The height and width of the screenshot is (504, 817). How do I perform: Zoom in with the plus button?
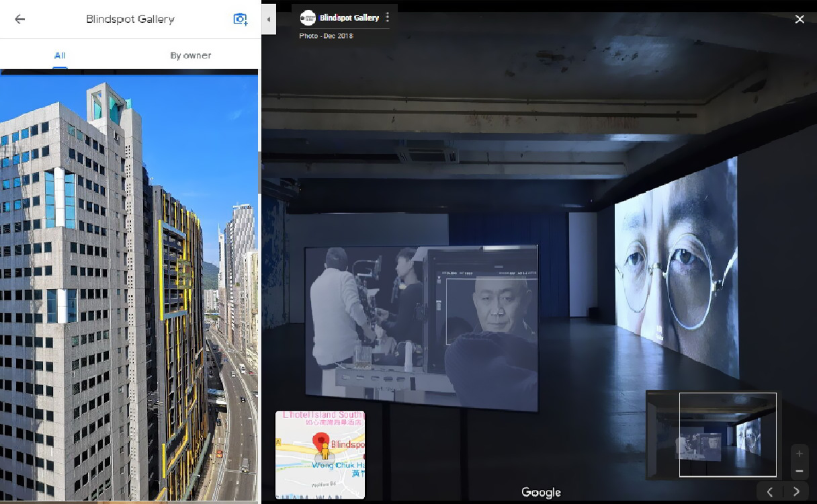pos(799,454)
